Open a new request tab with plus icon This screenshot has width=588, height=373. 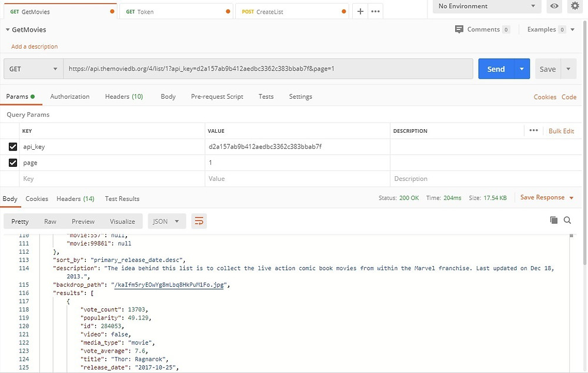coord(360,11)
